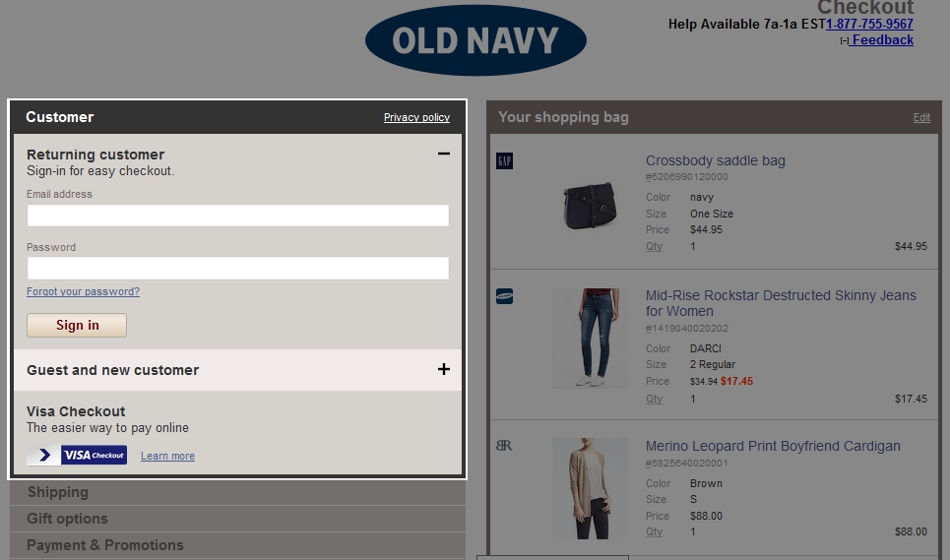Open the Shipping section tab
The height and width of the screenshot is (560, 950).
tap(57, 492)
